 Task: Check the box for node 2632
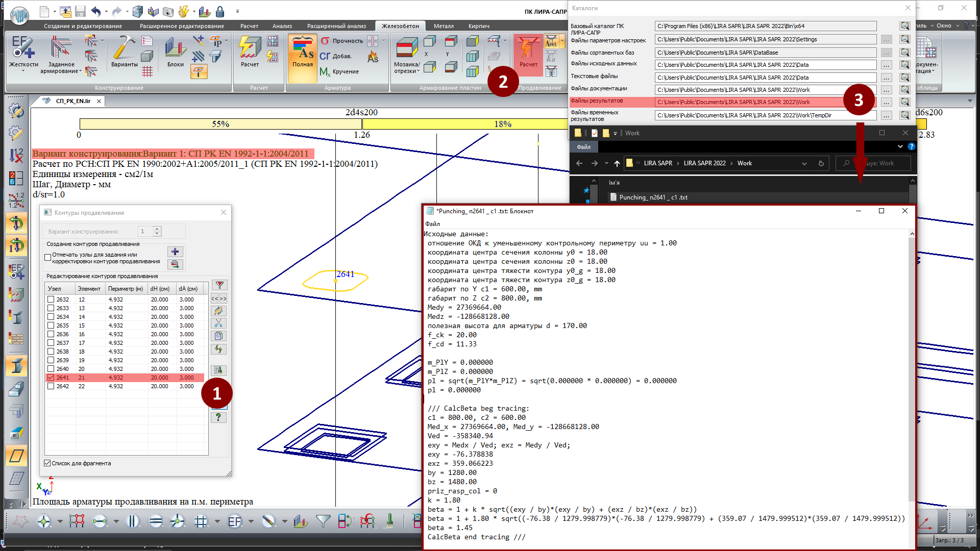pos(51,299)
